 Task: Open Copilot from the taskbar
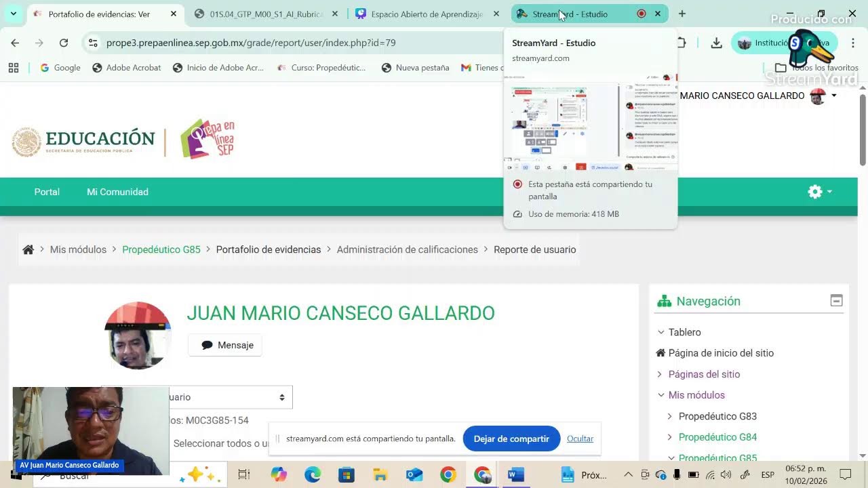279,475
